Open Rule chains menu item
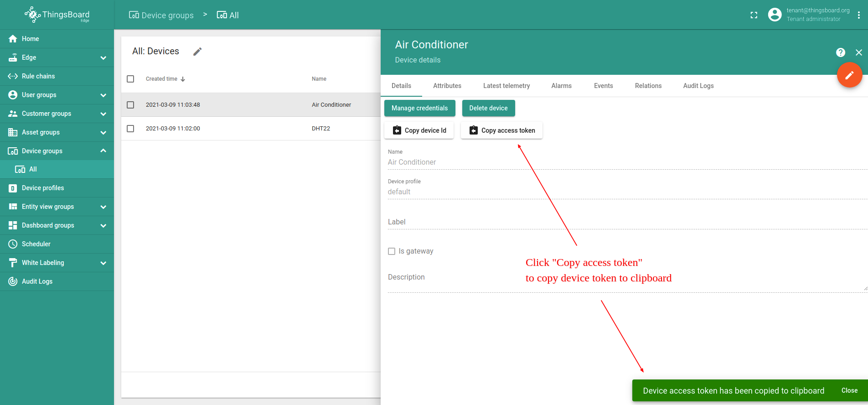The image size is (868, 405). pos(57,76)
